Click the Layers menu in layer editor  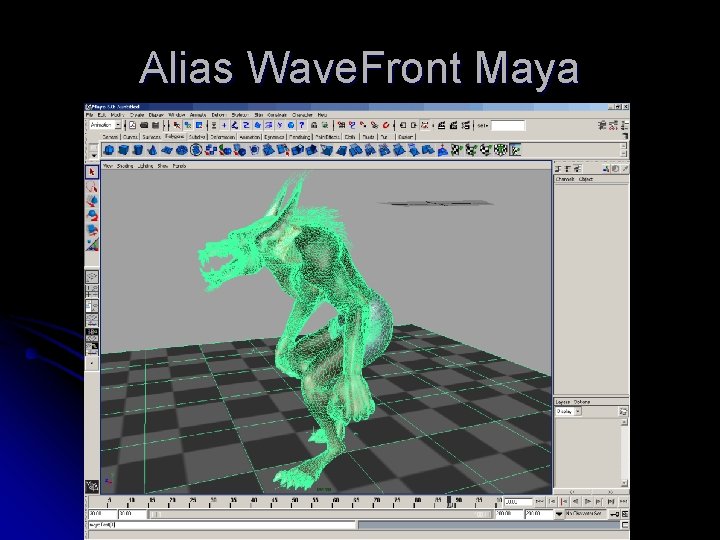point(562,402)
